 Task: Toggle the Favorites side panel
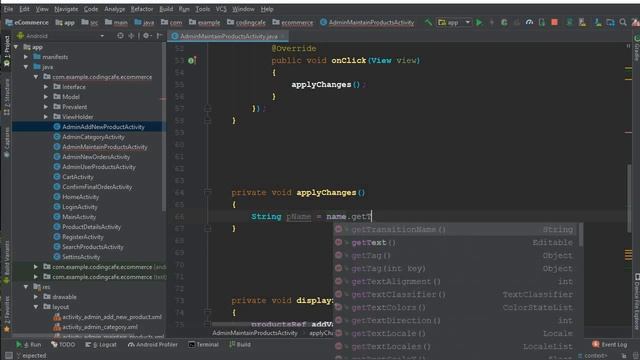pyautogui.click(x=7, y=313)
